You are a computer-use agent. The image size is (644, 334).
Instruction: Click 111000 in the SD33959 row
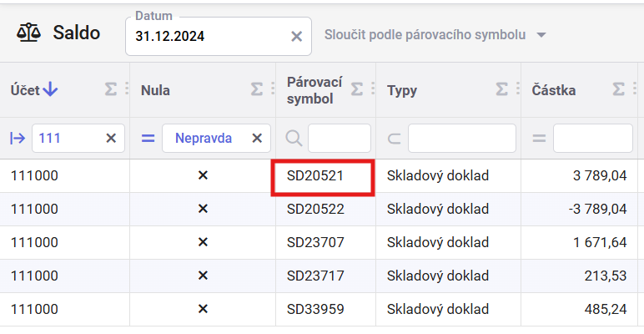coord(34,309)
